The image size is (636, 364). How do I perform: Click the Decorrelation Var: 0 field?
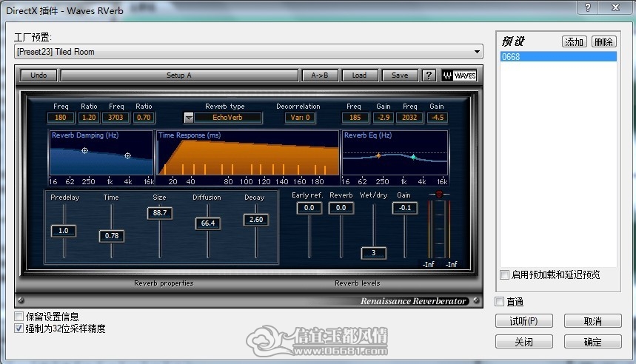pos(300,118)
